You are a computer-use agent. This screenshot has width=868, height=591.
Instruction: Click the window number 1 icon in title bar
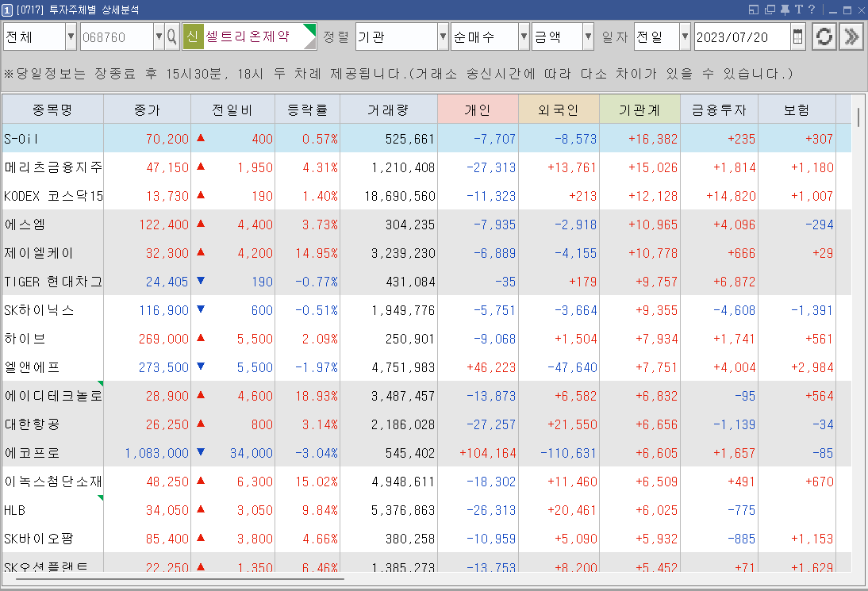click(x=6, y=10)
